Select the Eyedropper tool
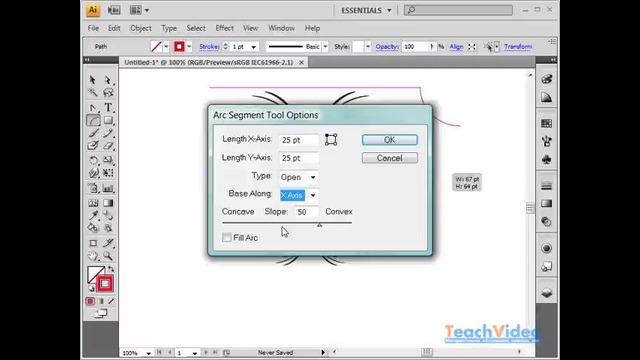The image size is (640, 360). pyautogui.click(x=93, y=215)
